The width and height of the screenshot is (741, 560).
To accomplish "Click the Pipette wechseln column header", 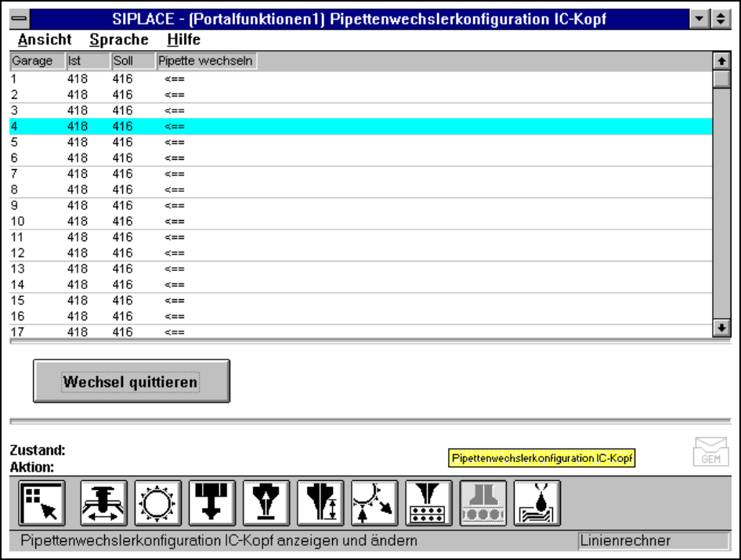I will click(206, 60).
